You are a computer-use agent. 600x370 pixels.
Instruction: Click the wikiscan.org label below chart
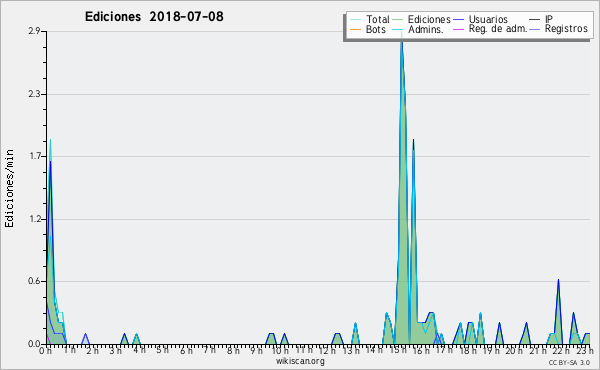pos(300,361)
